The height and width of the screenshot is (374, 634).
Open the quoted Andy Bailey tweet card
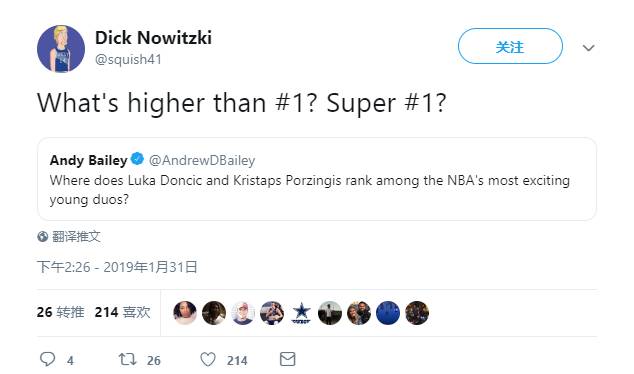click(x=317, y=179)
